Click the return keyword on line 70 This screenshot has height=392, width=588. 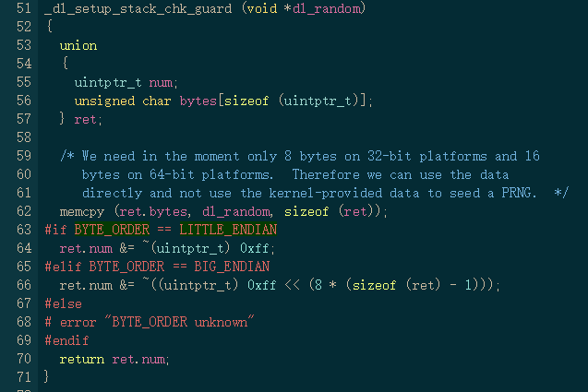pyautogui.click(x=81, y=358)
